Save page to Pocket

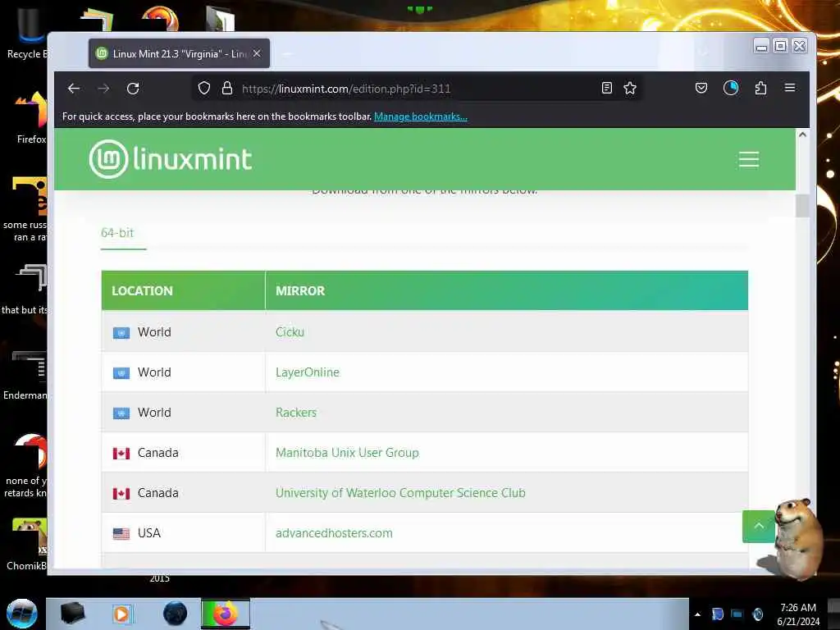[701, 88]
